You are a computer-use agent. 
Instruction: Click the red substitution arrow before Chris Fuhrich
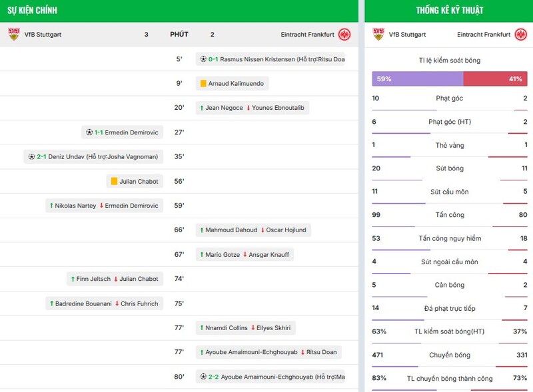coord(117,303)
